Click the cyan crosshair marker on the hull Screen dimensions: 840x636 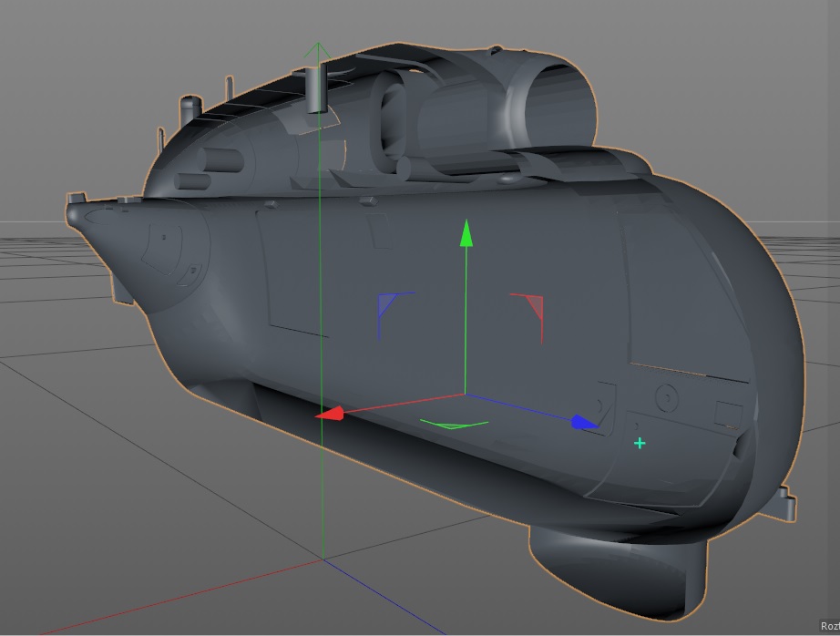[x=640, y=443]
